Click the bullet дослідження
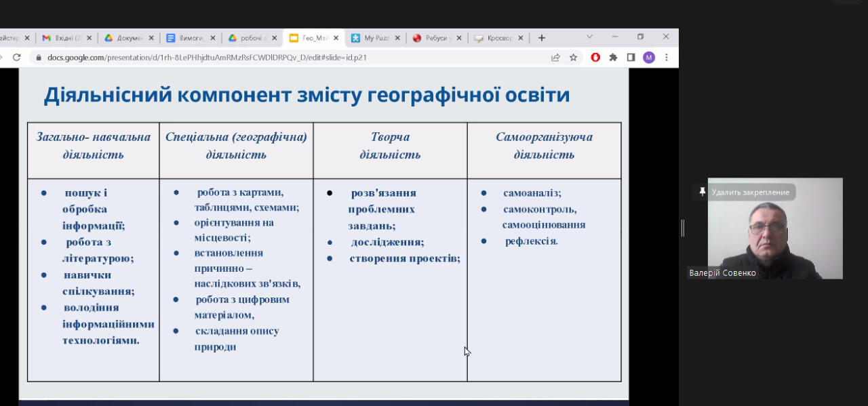868x406 pixels. pos(387,242)
